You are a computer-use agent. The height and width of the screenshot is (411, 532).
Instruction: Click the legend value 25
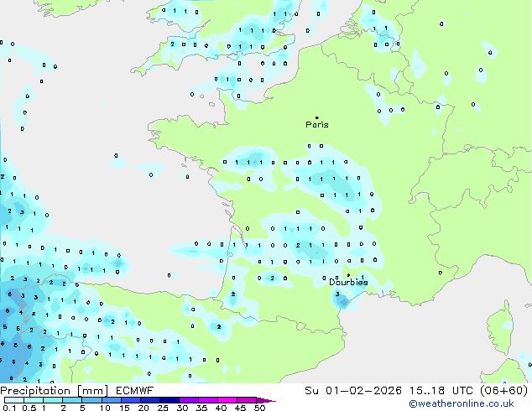click(163, 408)
